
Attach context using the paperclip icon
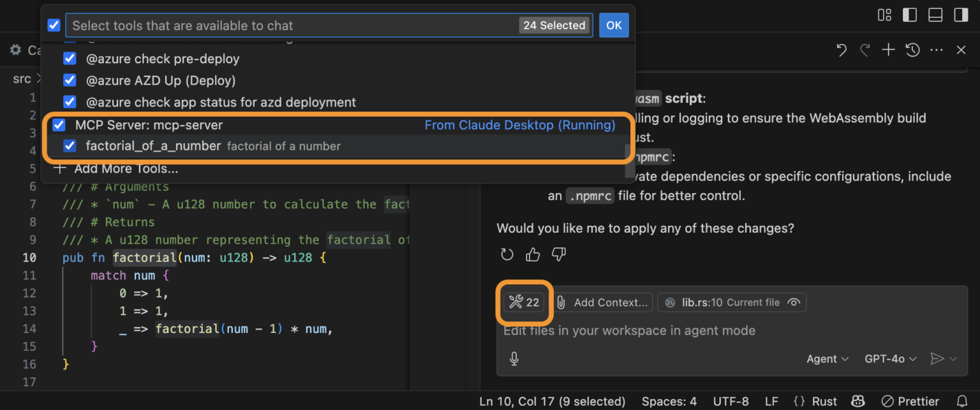[561, 302]
